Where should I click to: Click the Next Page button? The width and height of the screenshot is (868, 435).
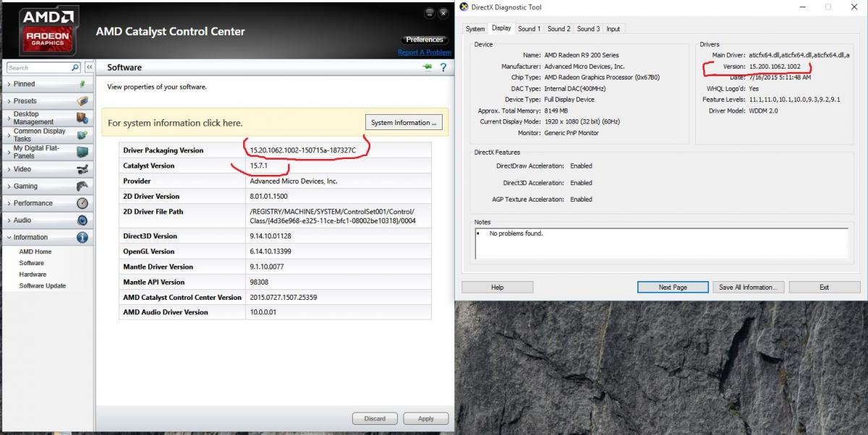[673, 287]
